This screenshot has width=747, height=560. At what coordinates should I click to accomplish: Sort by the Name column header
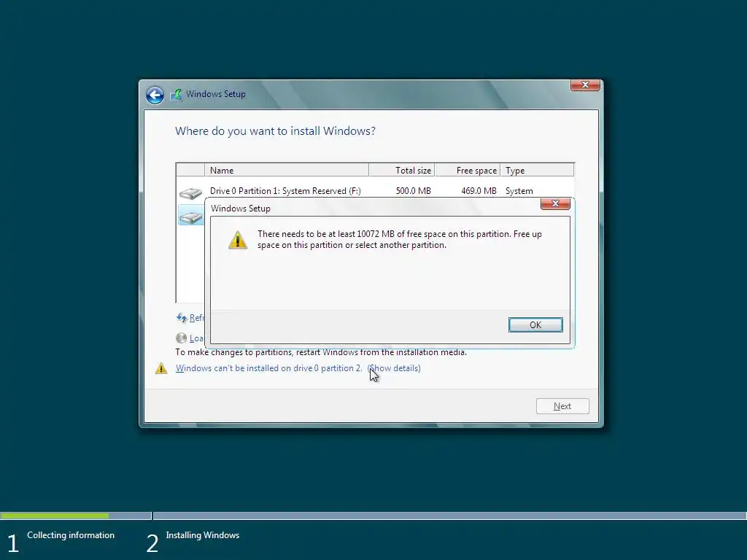point(286,170)
